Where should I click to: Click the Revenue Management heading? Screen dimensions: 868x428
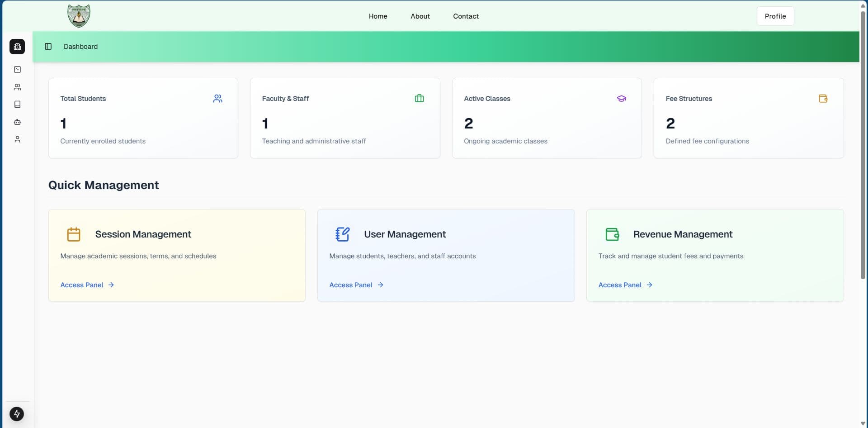(x=683, y=234)
